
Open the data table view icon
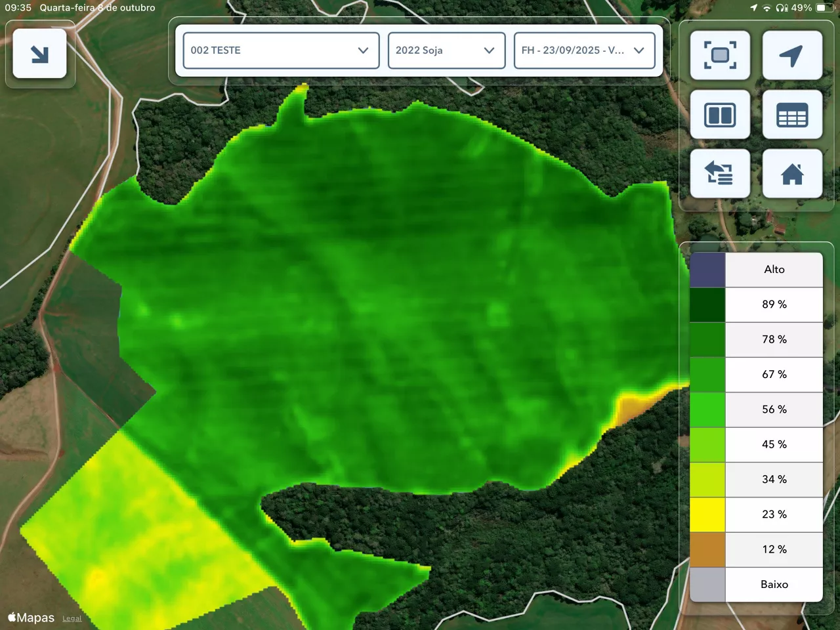(x=792, y=115)
